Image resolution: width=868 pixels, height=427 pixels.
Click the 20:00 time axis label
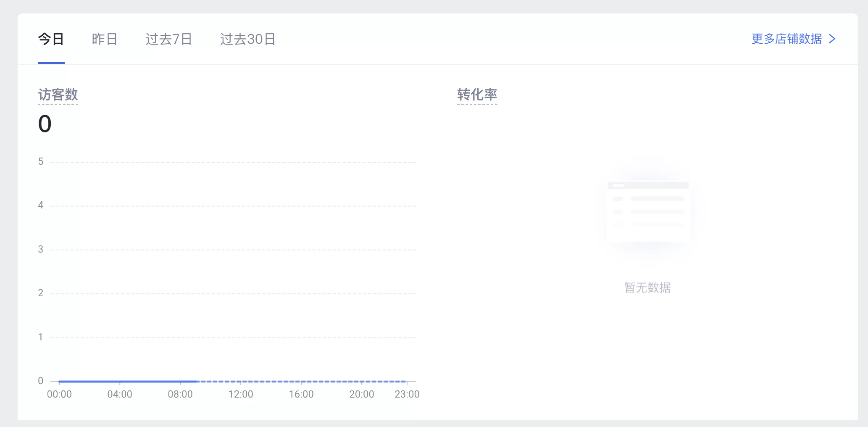362,394
